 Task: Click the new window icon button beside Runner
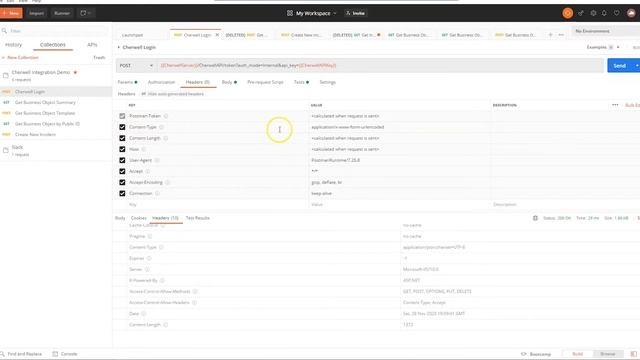click(86, 13)
